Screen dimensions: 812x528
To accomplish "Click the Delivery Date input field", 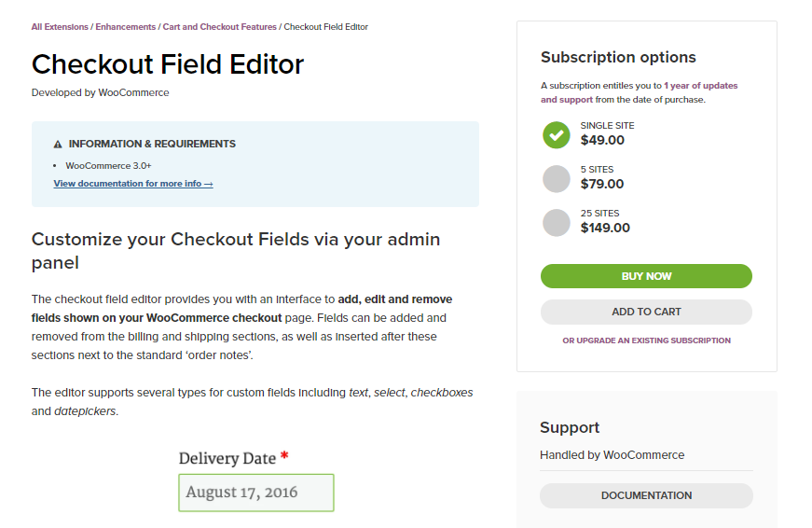I will pos(256,493).
